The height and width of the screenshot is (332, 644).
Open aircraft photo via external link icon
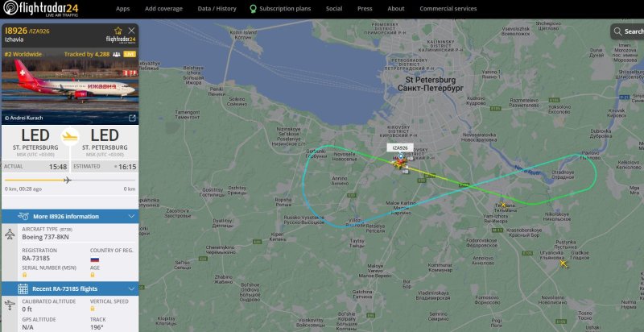pyautogui.click(x=132, y=118)
